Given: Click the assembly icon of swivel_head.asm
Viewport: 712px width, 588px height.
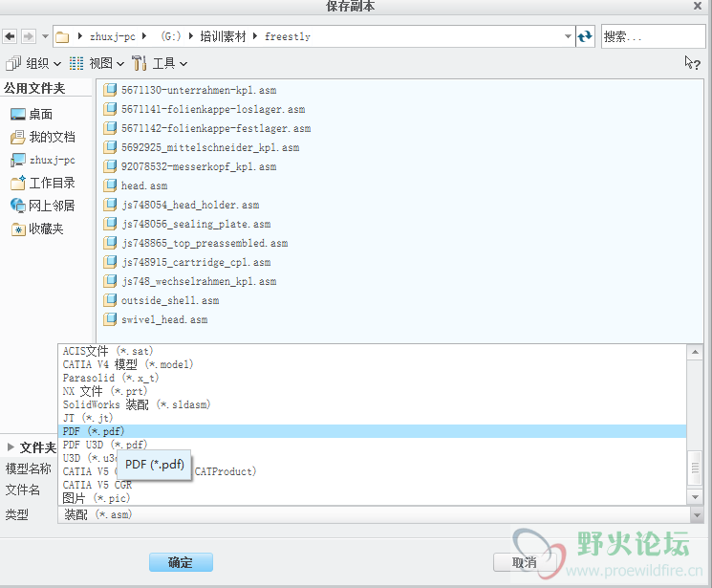Looking at the screenshot, I should (110, 318).
